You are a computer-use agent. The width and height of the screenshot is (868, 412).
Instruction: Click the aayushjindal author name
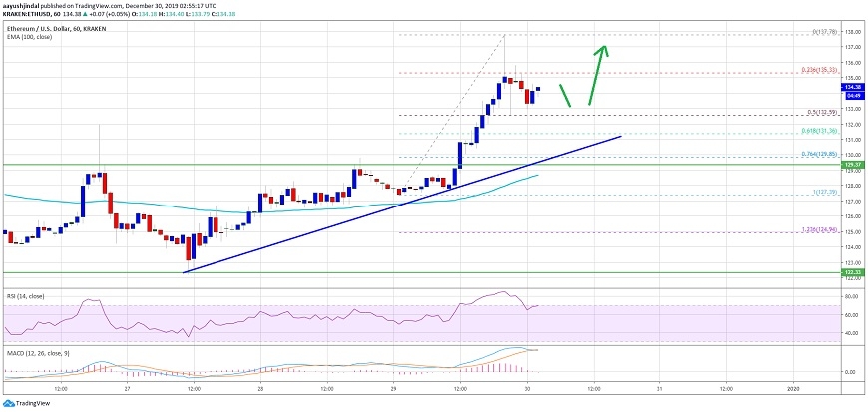pos(22,5)
